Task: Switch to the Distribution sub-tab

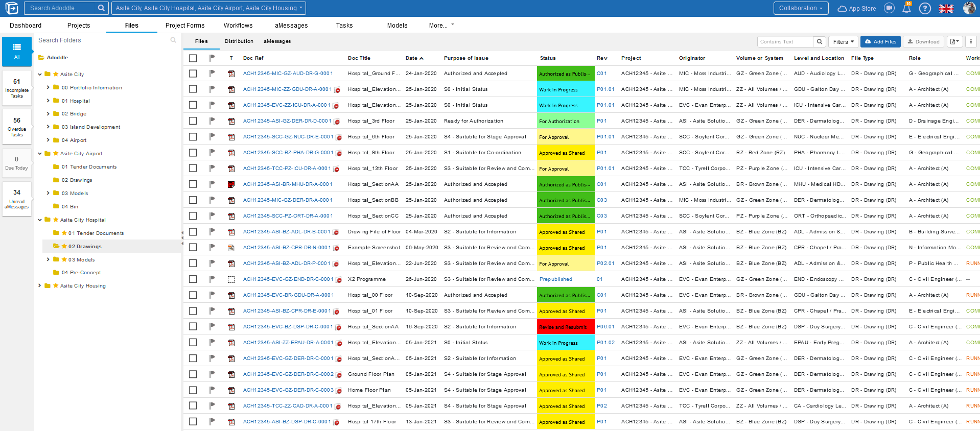Action: [239, 41]
